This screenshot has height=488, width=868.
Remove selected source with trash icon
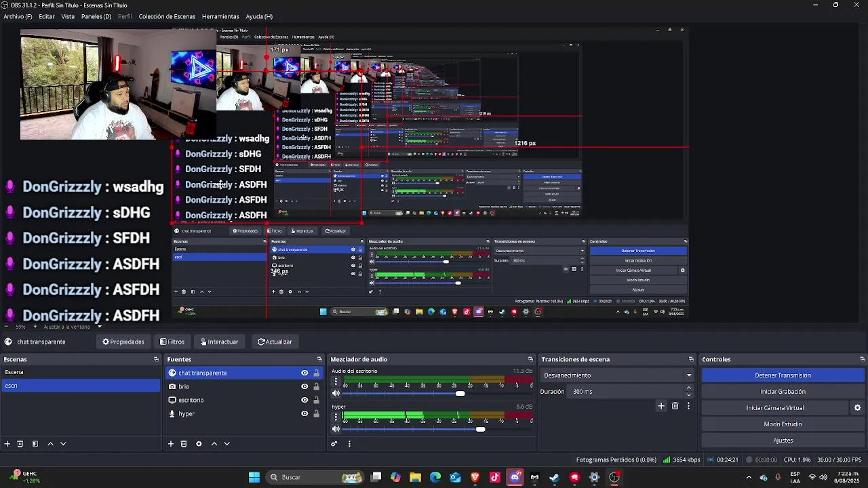[184, 444]
